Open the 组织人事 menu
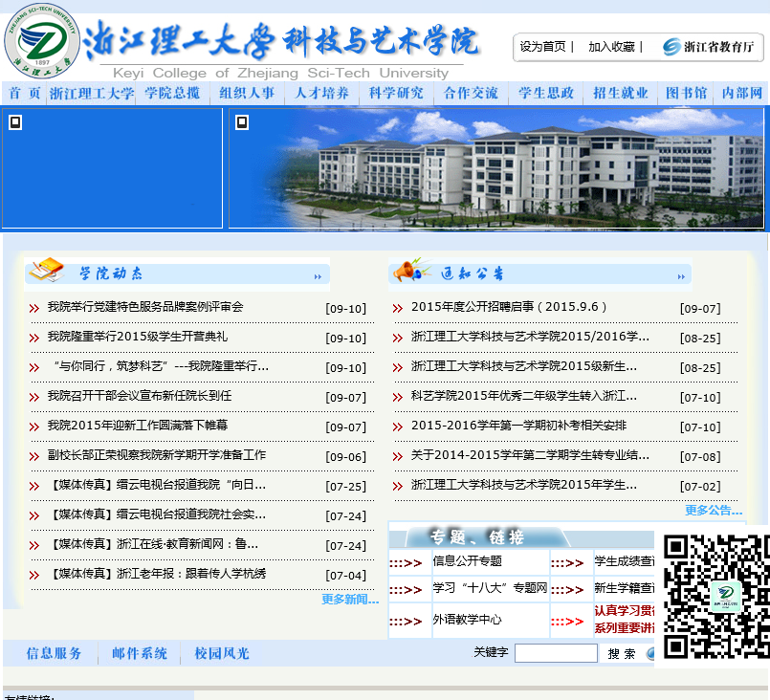 point(247,94)
